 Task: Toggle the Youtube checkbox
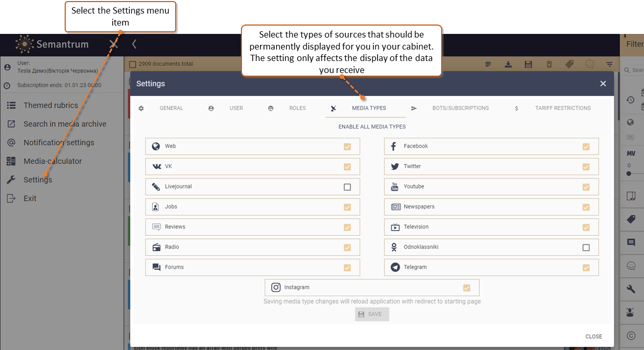[586, 187]
